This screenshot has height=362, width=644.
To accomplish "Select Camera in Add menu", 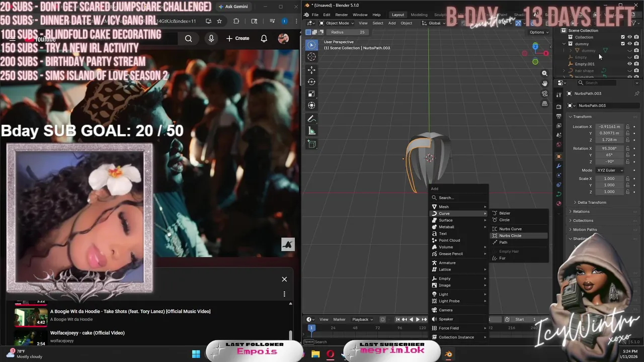I will point(458,310).
